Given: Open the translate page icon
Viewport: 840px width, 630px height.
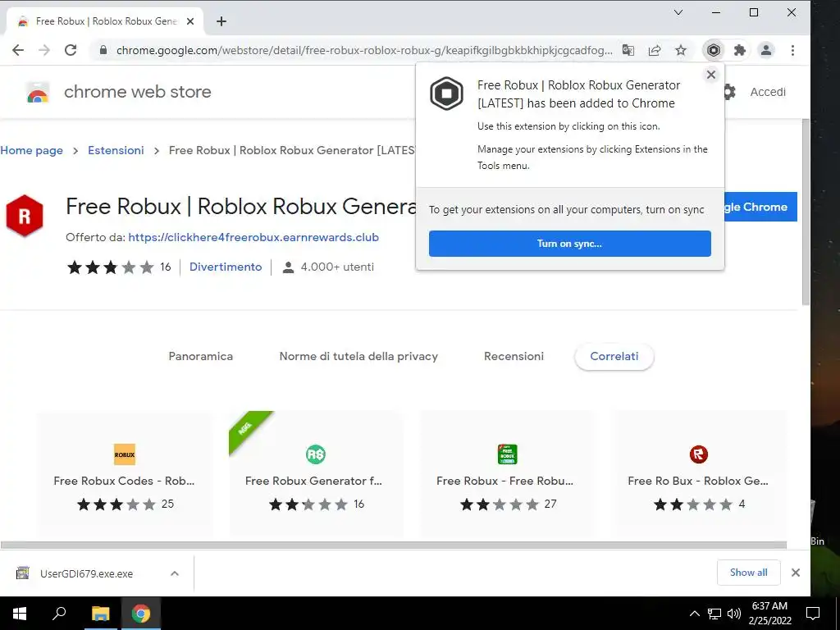Looking at the screenshot, I should (x=628, y=50).
